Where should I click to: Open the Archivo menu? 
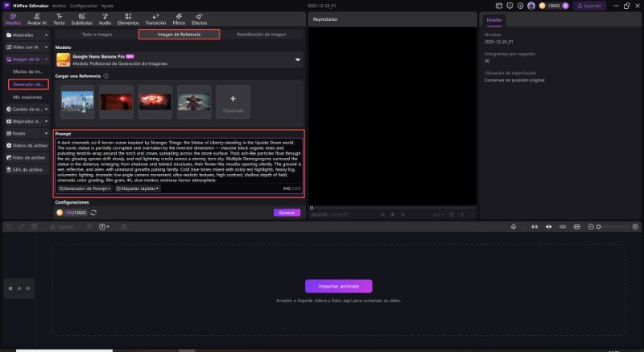(59, 5)
